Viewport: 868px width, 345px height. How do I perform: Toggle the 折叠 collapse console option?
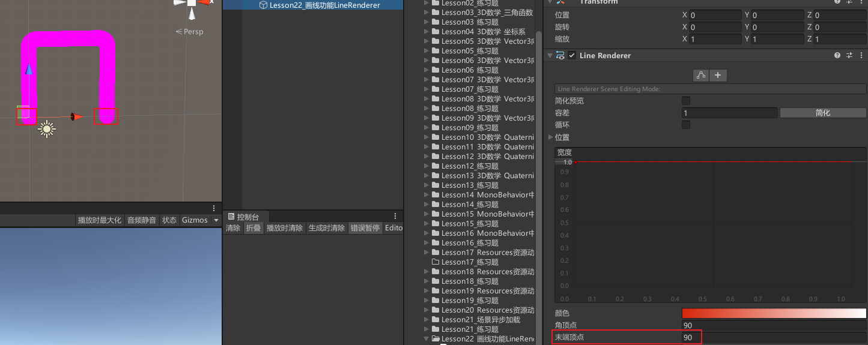(253, 228)
